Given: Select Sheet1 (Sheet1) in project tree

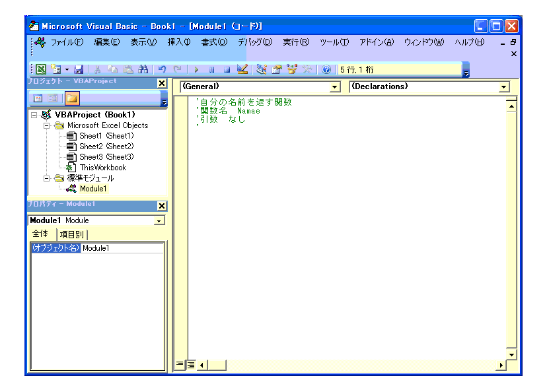Looking at the screenshot, I should [106, 136].
